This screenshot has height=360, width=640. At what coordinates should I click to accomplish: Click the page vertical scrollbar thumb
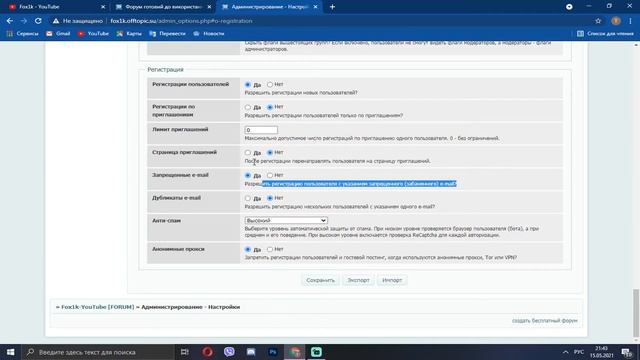tap(636, 313)
